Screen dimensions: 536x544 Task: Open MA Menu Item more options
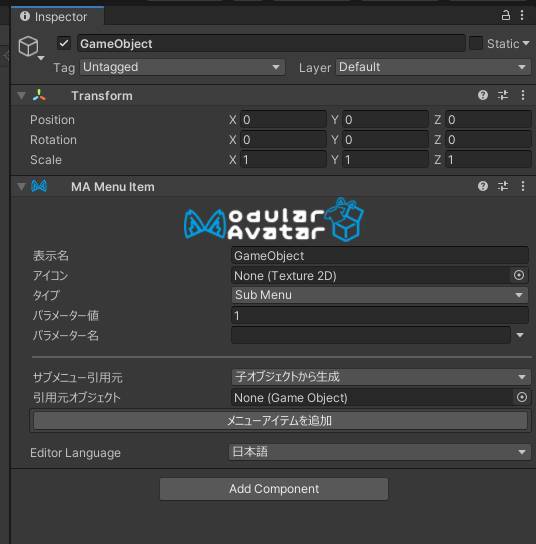(x=523, y=186)
